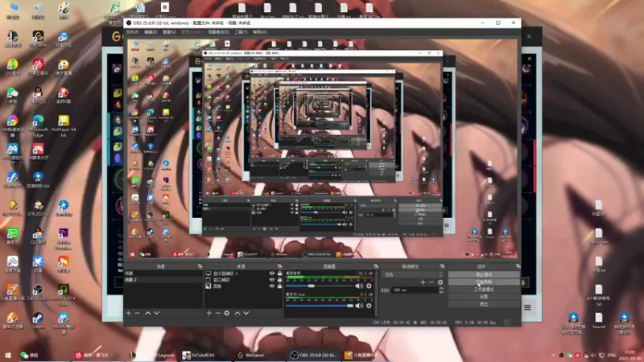The width and height of the screenshot is (644, 362).
Task: Undock the 混音器 panel
Action: tap(375, 266)
